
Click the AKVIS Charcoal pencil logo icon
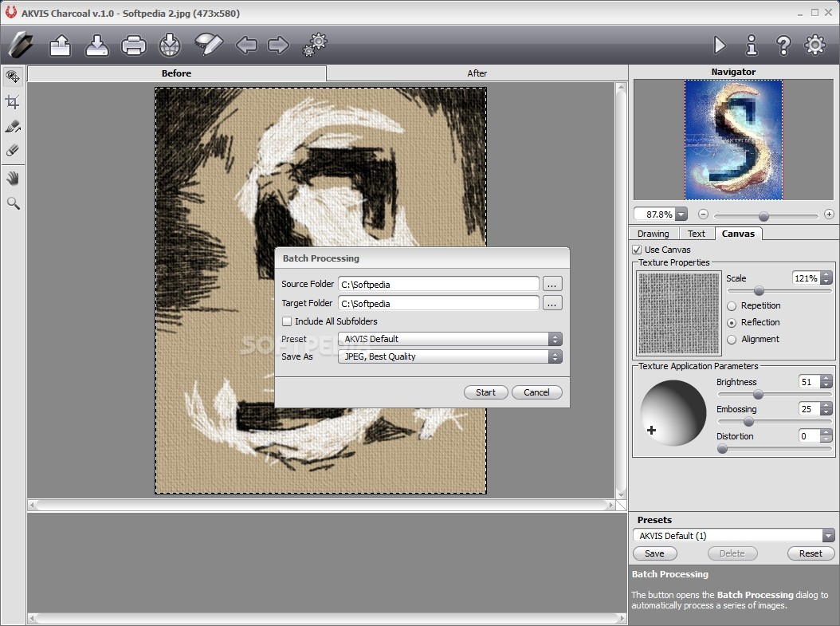pyautogui.click(x=21, y=45)
